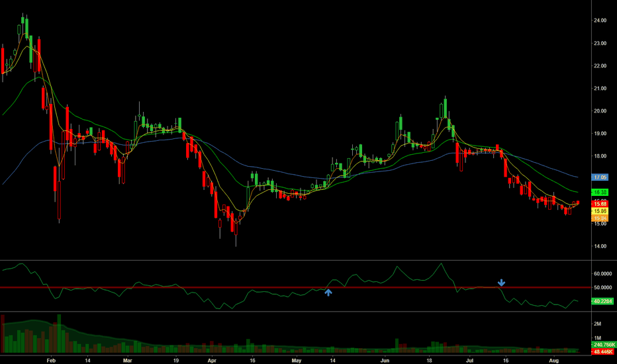Image resolution: width=617 pixels, height=364 pixels.
Task: Click the Apr date label
Action: point(212,361)
